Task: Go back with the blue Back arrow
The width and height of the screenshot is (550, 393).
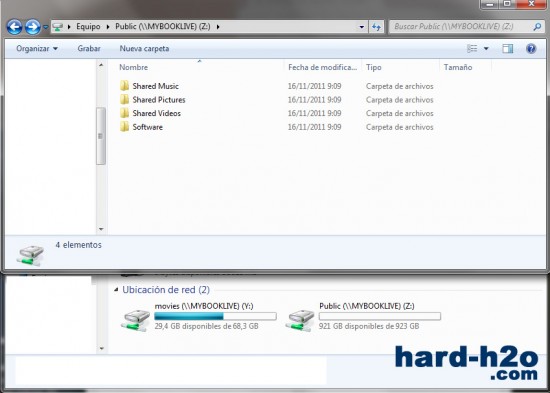Action: coord(14,27)
